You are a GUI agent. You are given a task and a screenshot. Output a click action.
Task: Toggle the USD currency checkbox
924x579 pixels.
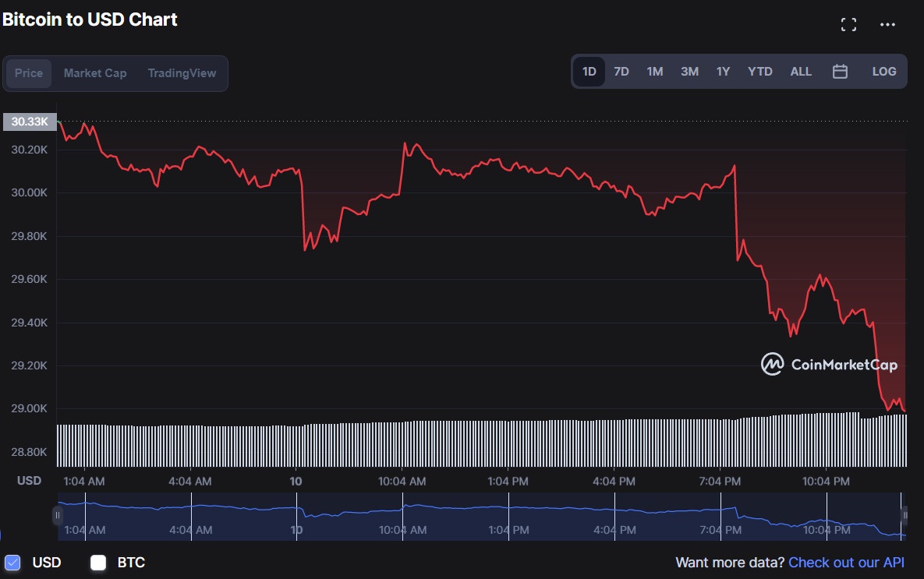point(12,563)
